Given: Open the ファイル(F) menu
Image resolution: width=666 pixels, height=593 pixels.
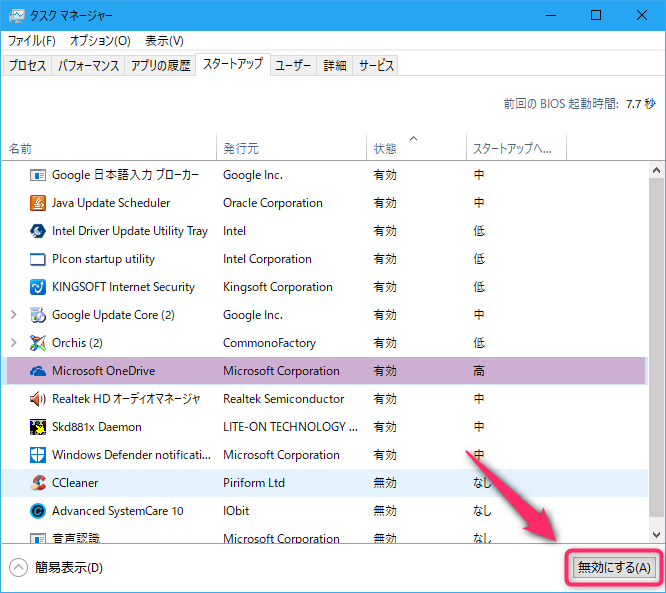Looking at the screenshot, I should pyautogui.click(x=32, y=41).
